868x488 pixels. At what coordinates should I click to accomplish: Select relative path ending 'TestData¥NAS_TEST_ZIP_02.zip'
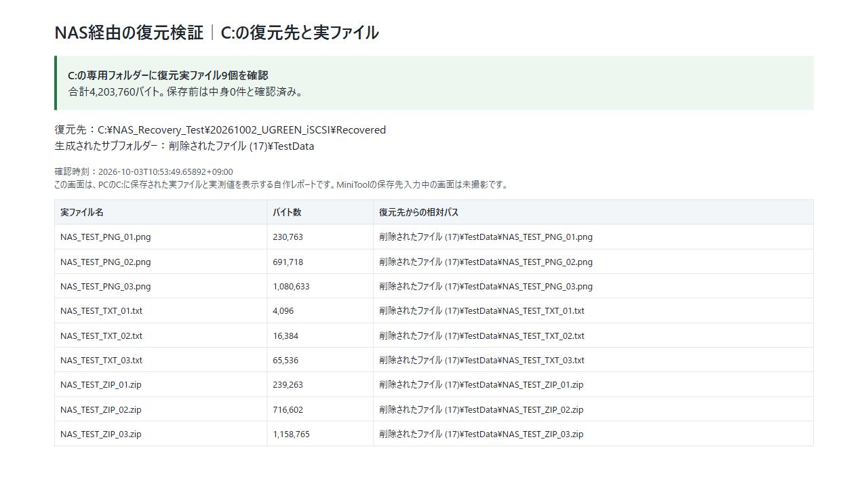pyautogui.click(x=481, y=409)
